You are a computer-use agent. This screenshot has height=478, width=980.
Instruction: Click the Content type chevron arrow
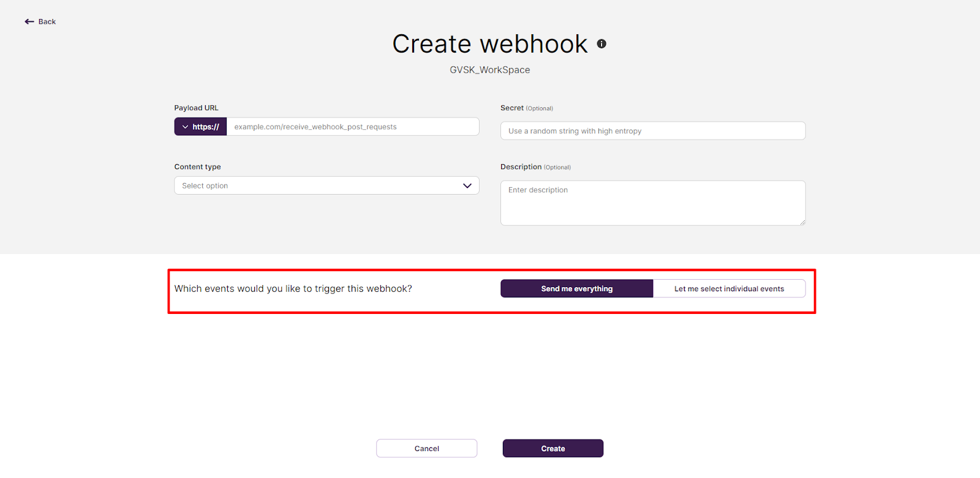[467, 185]
